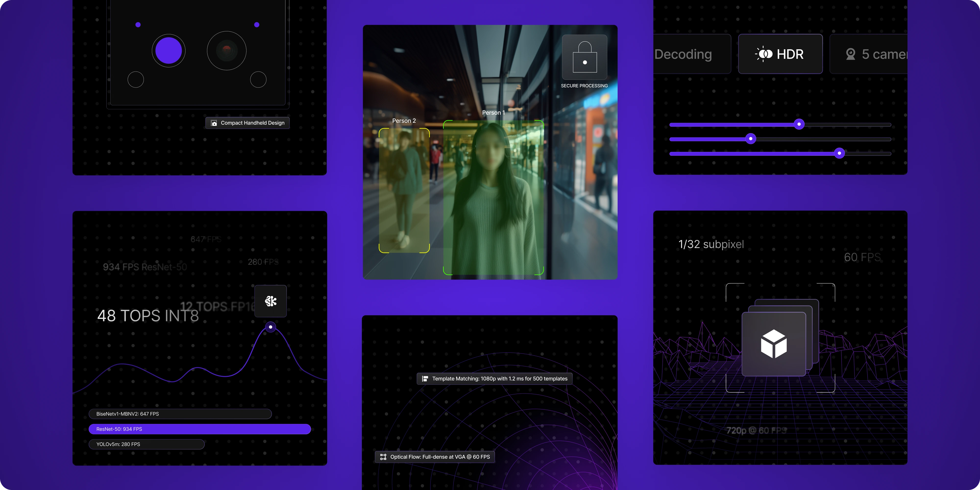The width and height of the screenshot is (980, 490).
Task: Select the large purple lens circle
Action: click(x=169, y=51)
